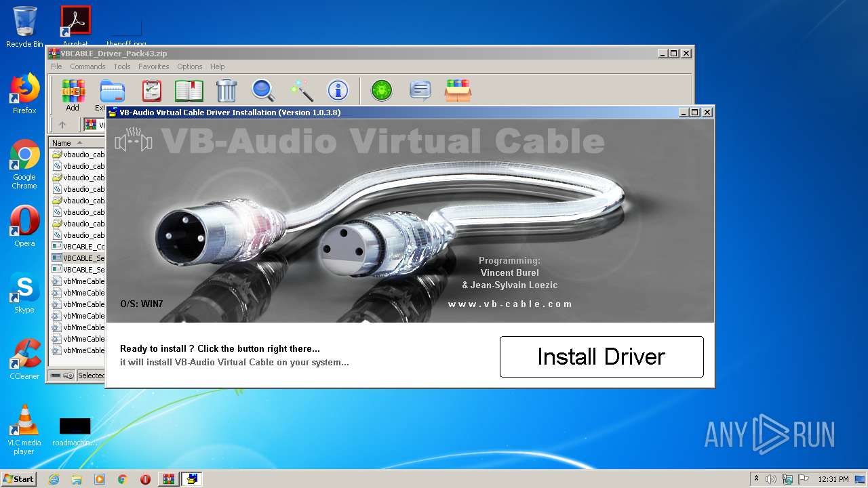868x488 pixels.
Task: Close the VB-Audio installer window
Action: [707, 113]
